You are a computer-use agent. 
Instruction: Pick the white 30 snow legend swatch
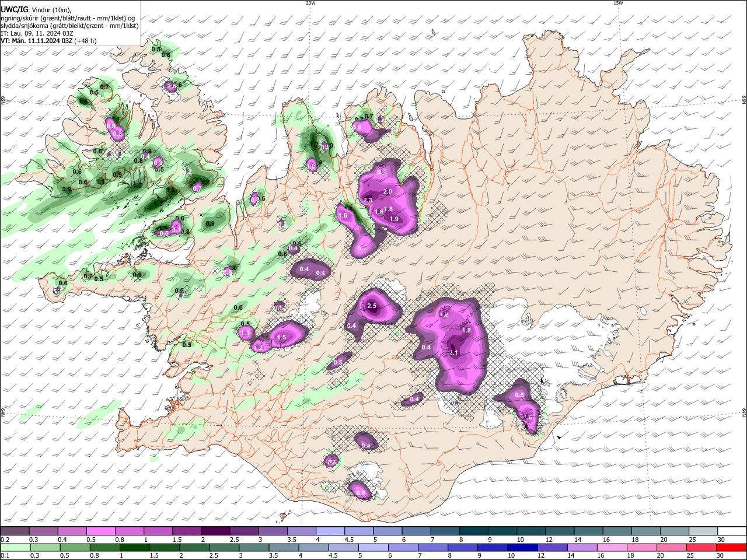(732, 531)
